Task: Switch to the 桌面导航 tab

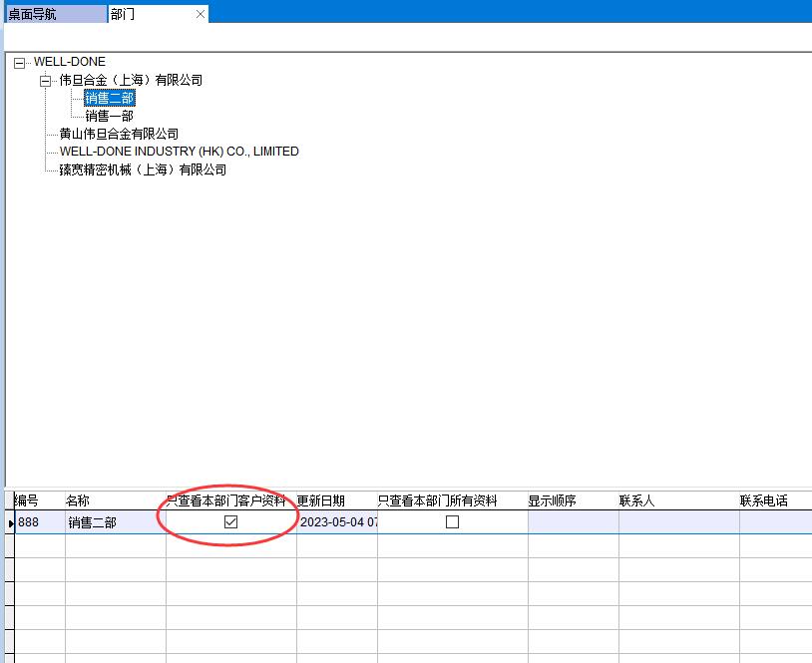Action: click(x=33, y=14)
